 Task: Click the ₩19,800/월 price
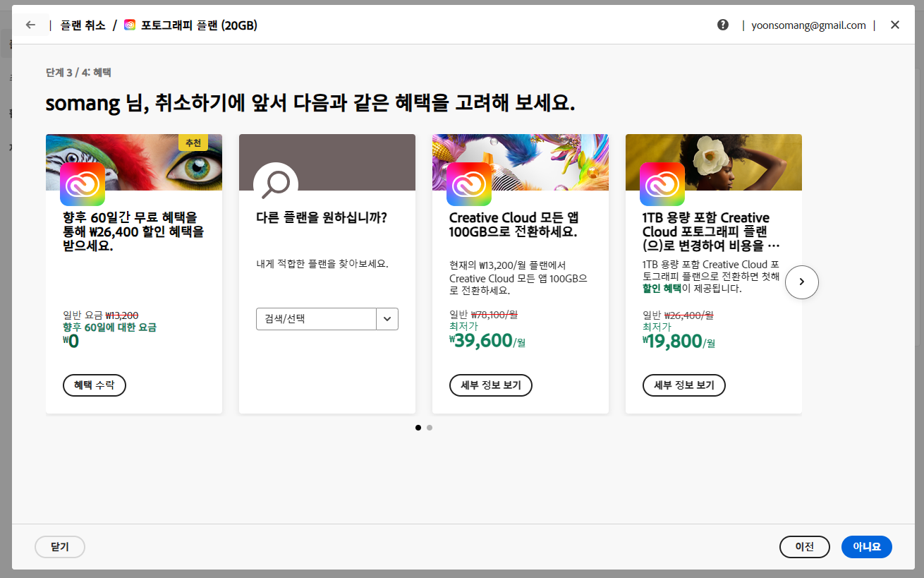pyautogui.click(x=681, y=342)
